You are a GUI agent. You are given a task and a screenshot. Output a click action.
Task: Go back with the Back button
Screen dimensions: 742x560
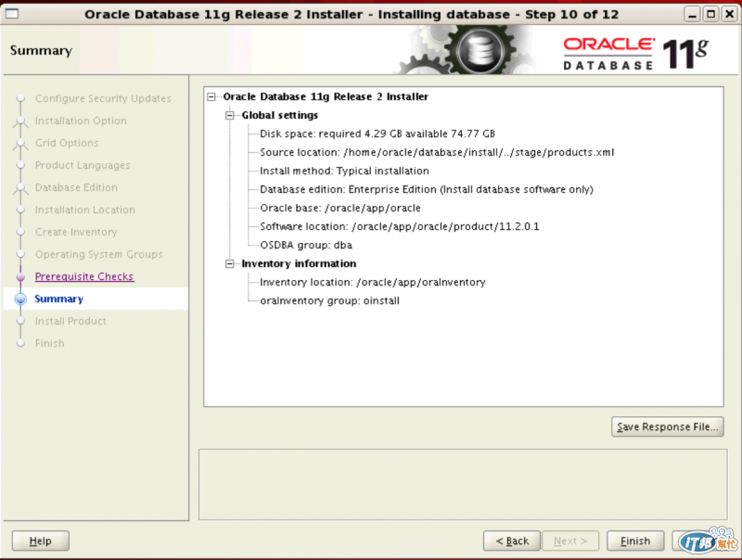point(512,541)
